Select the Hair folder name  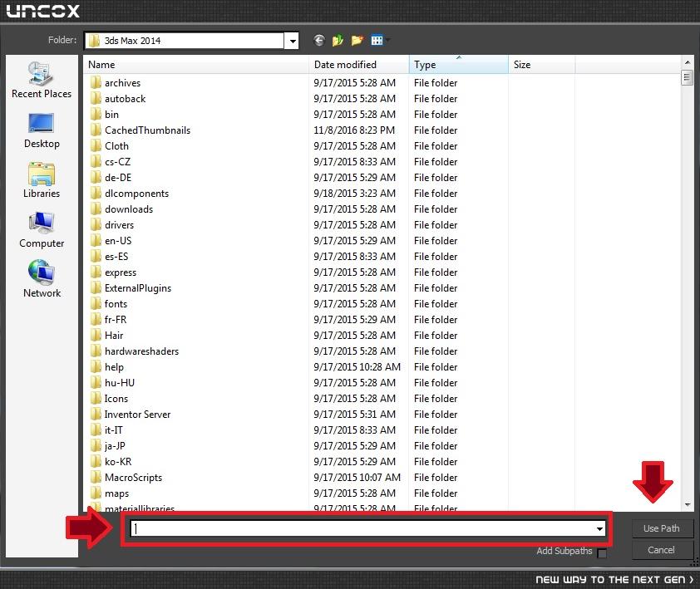tap(114, 336)
